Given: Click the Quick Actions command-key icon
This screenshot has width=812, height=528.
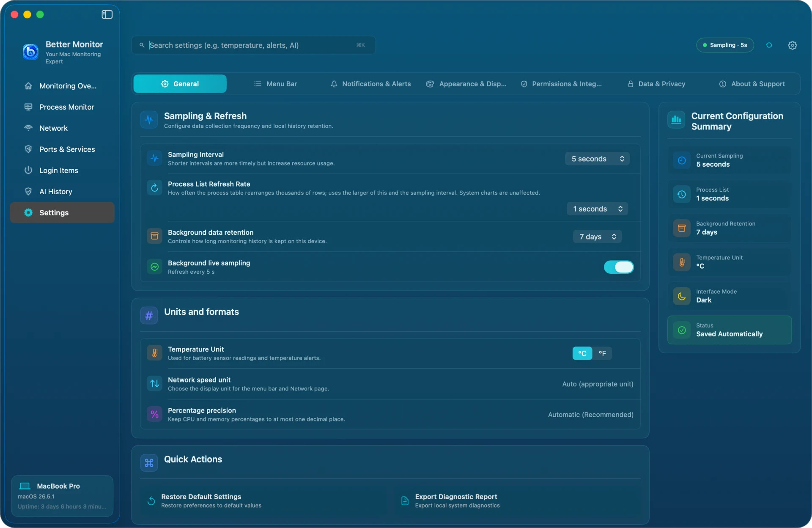Looking at the screenshot, I should pyautogui.click(x=149, y=463).
